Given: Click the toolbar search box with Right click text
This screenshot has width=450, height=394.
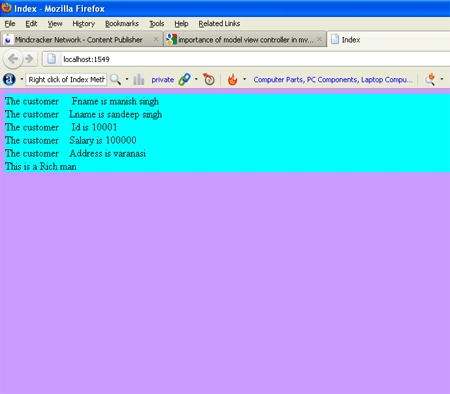Looking at the screenshot, I should point(66,79).
